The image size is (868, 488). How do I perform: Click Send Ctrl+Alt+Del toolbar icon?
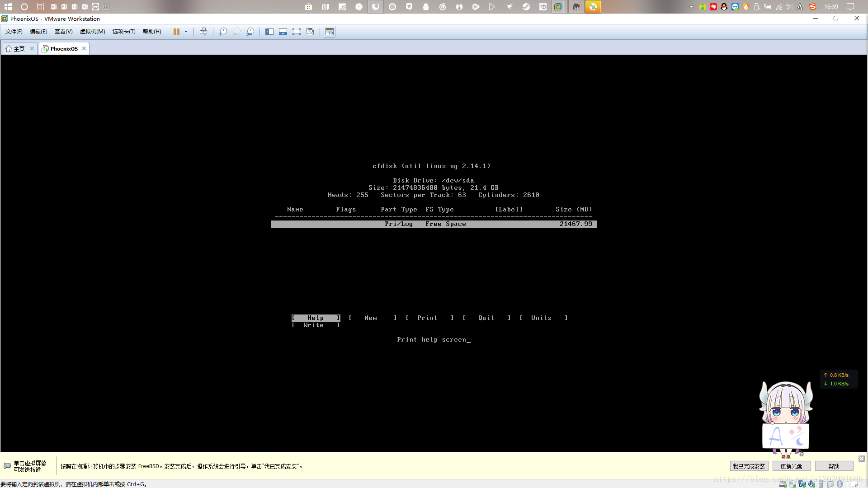(203, 32)
